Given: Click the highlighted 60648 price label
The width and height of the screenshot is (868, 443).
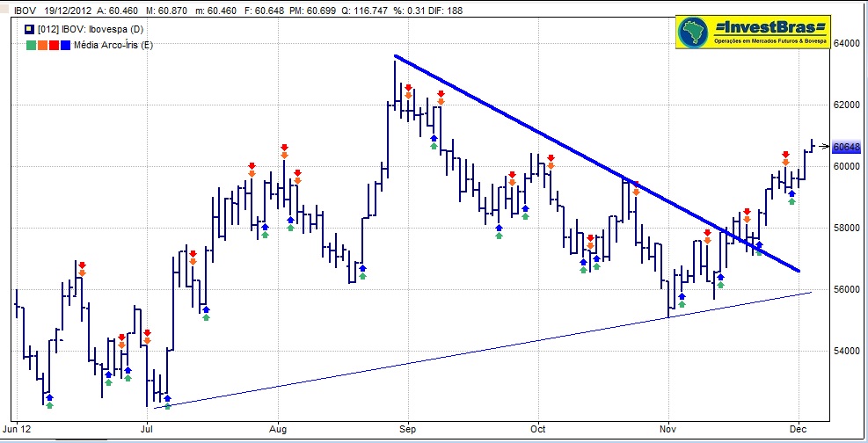Looking at the screenshot, I should click(845, 147).
